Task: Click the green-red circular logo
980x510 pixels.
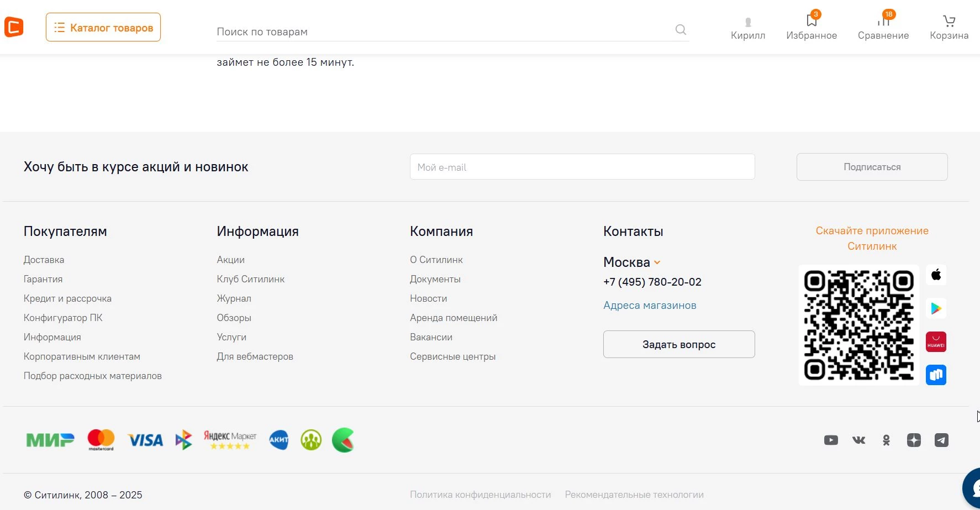Action: 343,440
